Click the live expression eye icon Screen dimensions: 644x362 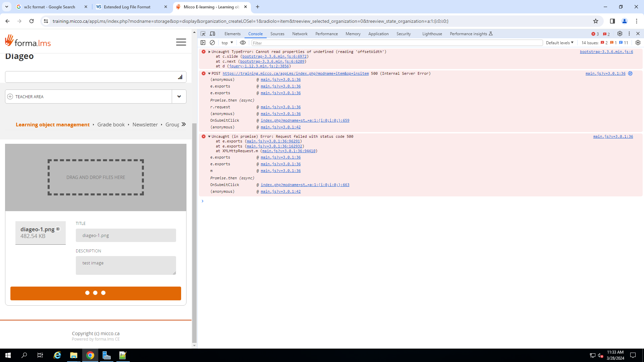[243, 43]
